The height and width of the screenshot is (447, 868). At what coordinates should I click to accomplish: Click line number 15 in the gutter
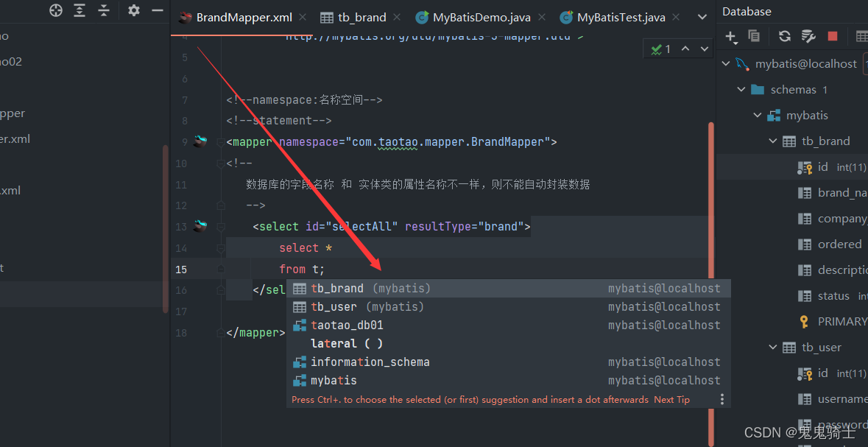[x=181, y=270]
